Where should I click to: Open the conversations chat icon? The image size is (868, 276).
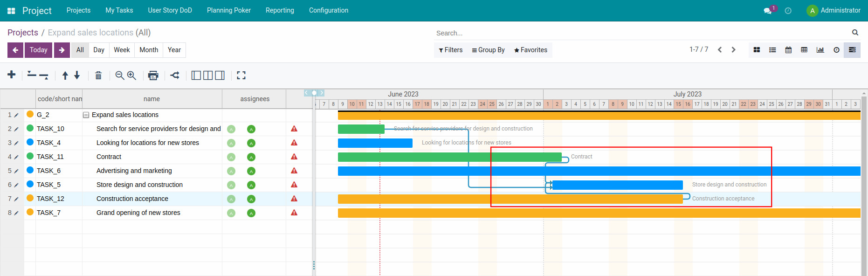point(767,11)
